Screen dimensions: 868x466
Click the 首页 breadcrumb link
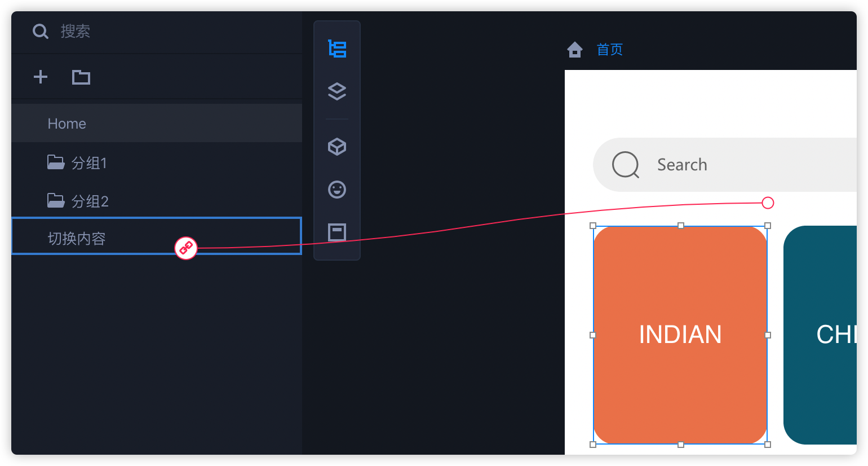(610, 50)
